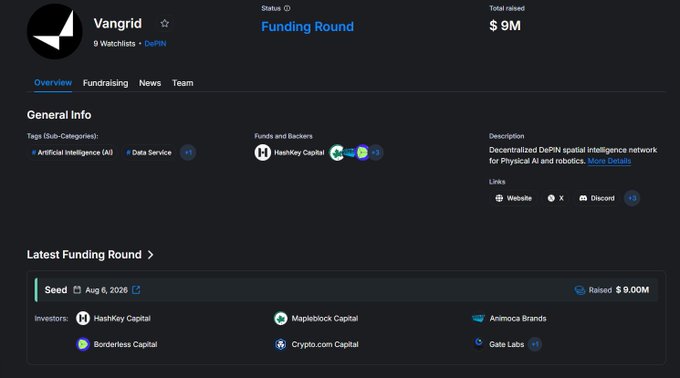Click Animoca Brands icon in Investors list
Screen dimensions: 680x378
(478, 318)
